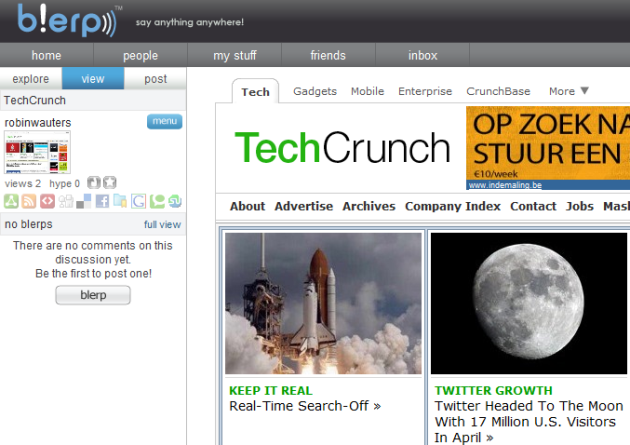
Task: Open the CrunchBase tab
Action: tap(498, 91)
